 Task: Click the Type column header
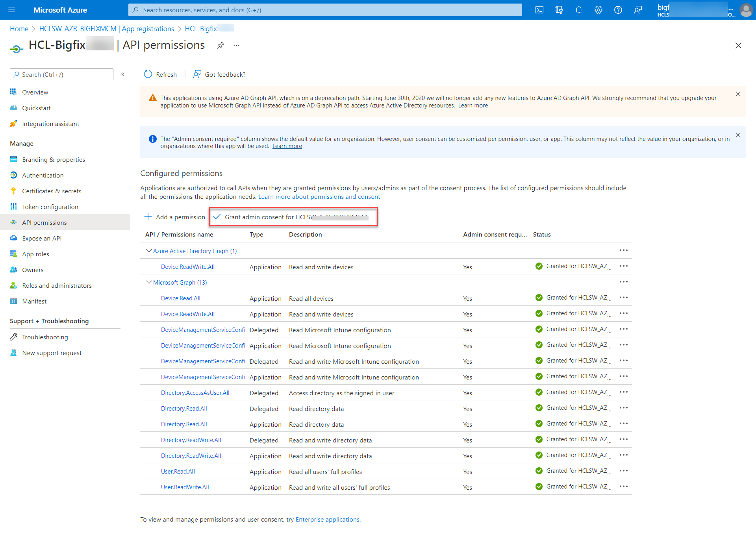pos(256,234)
